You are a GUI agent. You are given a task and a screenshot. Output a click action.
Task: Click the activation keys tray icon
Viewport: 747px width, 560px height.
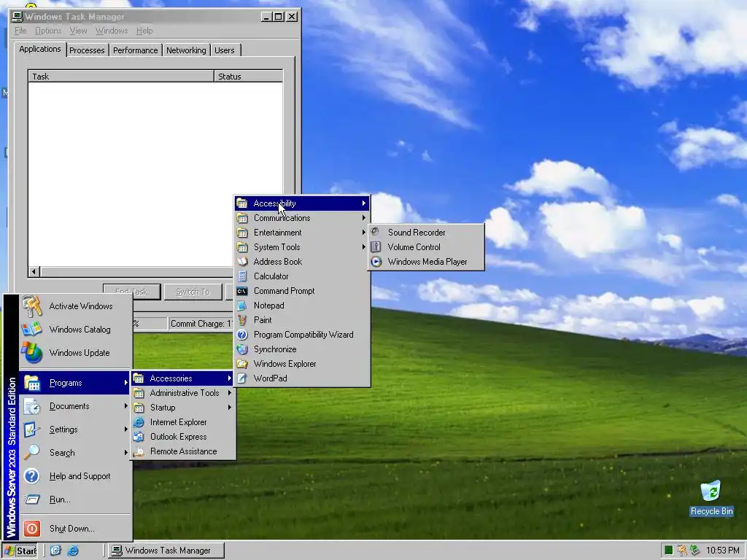point(682,551)
